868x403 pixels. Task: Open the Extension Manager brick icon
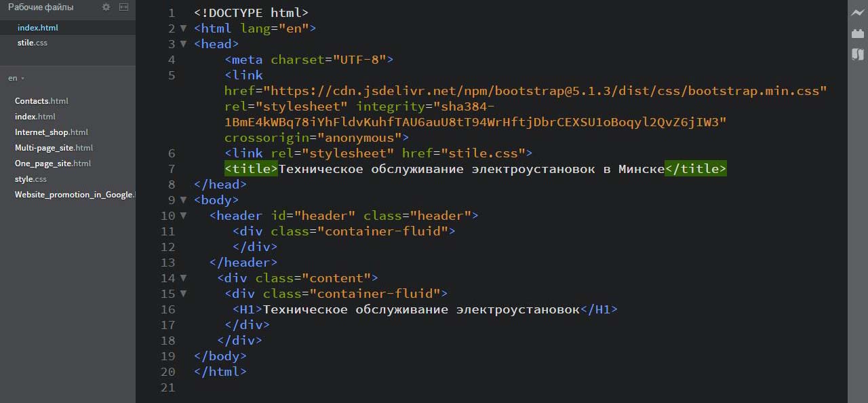coord(858,33)
